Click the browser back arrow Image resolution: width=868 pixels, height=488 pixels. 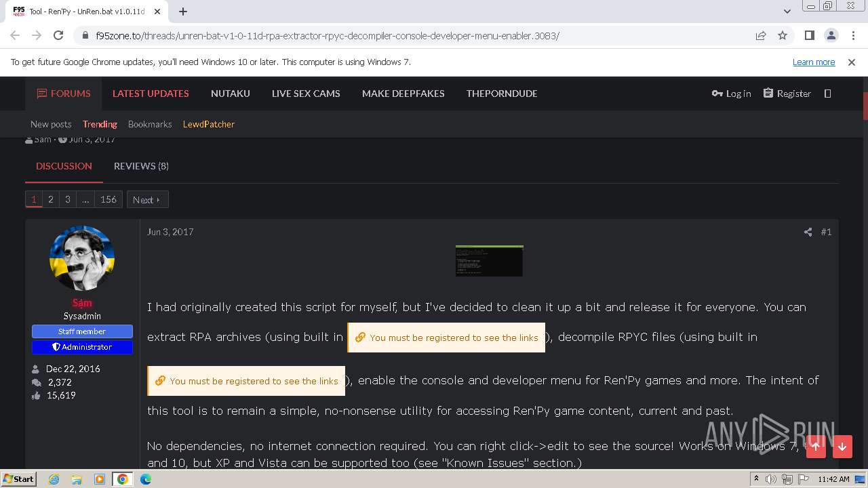point(15,36)
